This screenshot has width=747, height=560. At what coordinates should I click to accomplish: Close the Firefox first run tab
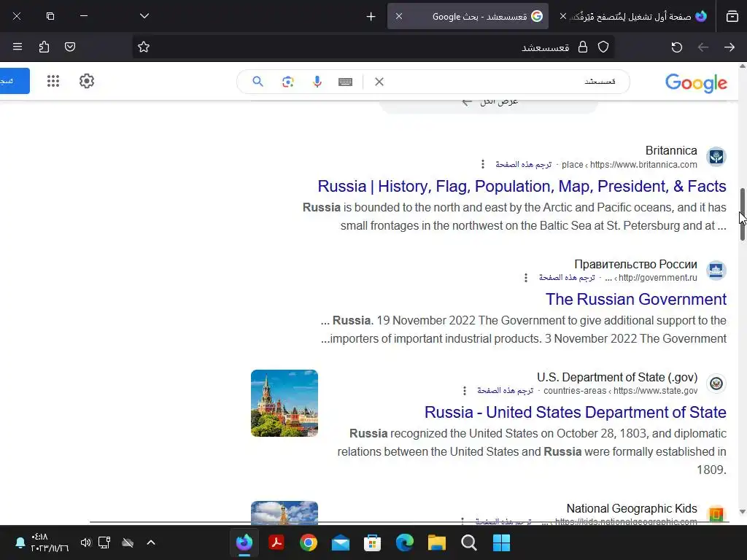point(562,17)
